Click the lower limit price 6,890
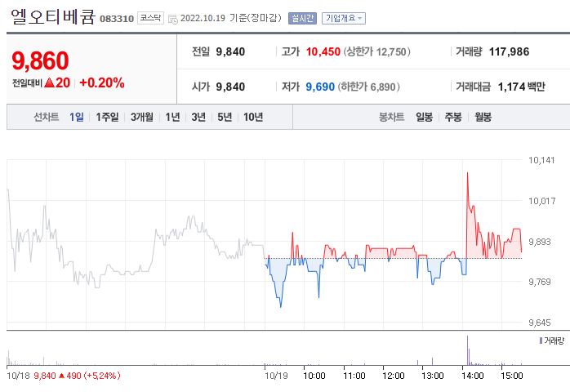 (383, 87)
